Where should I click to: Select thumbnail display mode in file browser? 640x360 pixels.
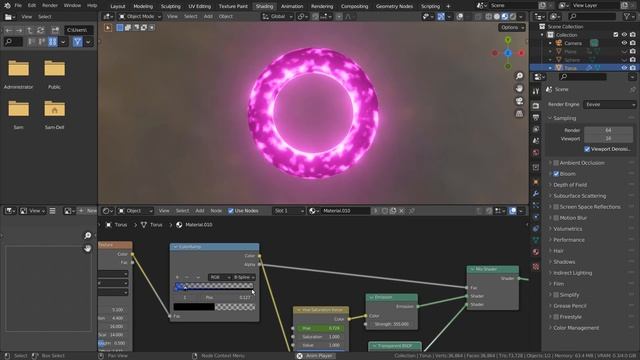[x=53, y=42]
